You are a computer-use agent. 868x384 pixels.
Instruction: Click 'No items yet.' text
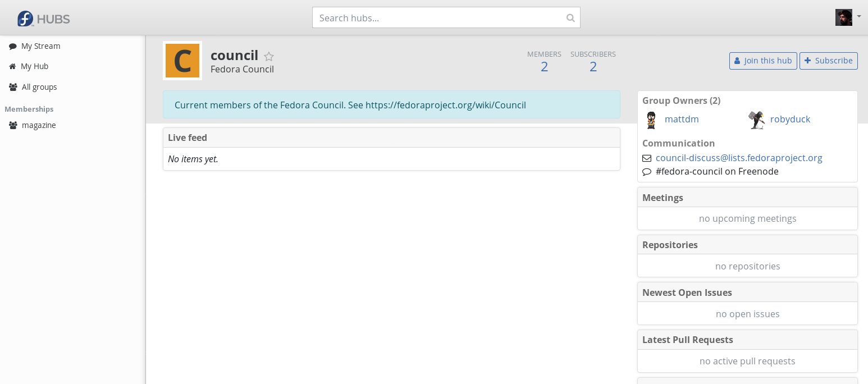193,159
